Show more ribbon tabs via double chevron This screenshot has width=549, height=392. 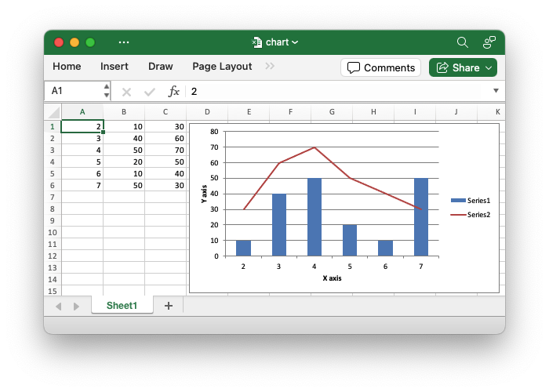coord(271,67)
